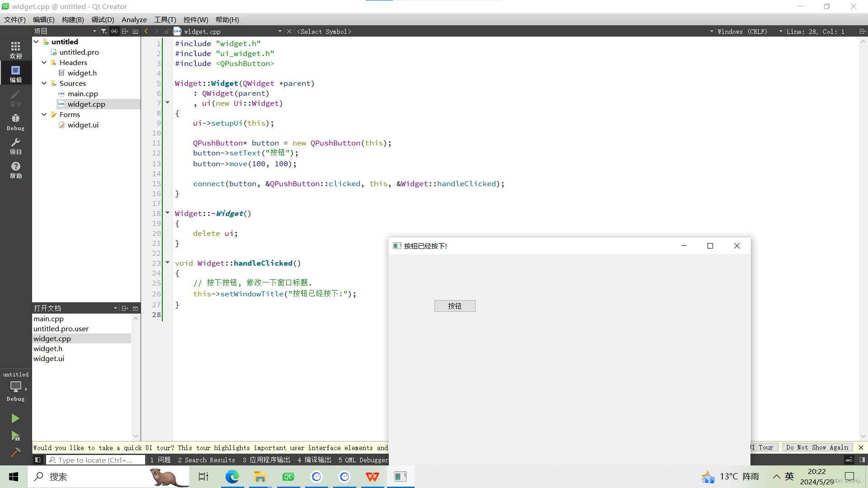This screenshot has width=868, height=488.
Task: Click Do Not Show Again button
Action: [816, 447]
